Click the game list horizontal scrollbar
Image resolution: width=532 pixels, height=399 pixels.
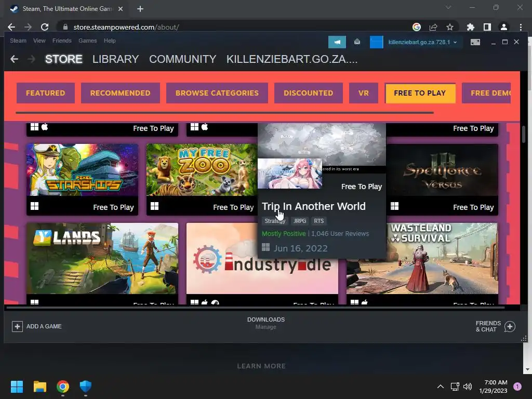[x=256, y=308]
